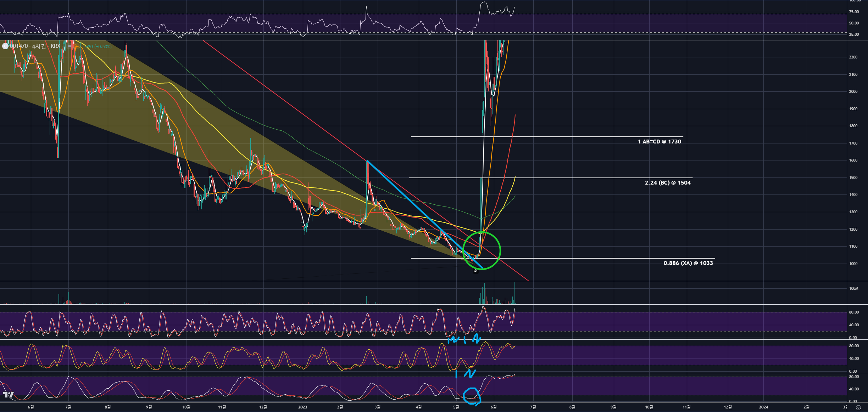
Task: Click the small black D harmonic point marker
Action: pyautogui.click(x=476, y=270)
